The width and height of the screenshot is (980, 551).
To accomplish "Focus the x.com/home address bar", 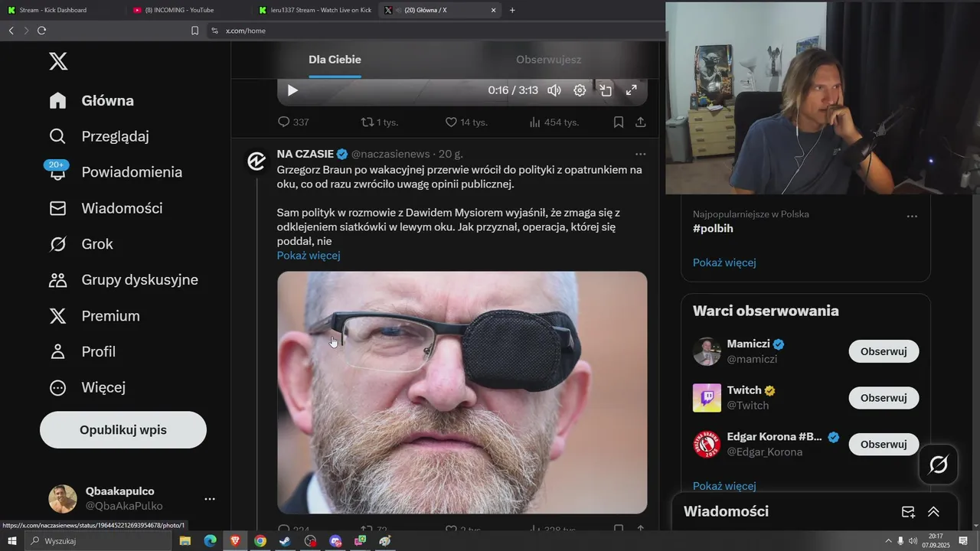I will 436,31.
